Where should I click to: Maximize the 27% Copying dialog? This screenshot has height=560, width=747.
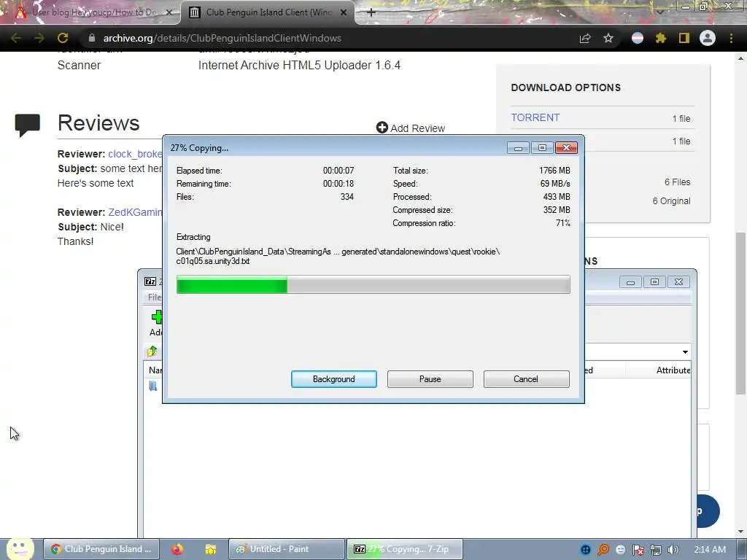coord(542,148)
